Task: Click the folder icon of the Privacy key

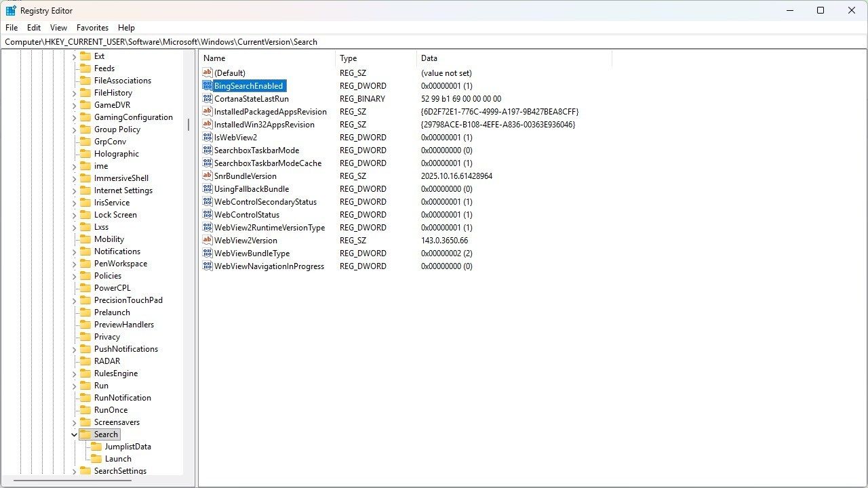Action: tap(85, 337)
